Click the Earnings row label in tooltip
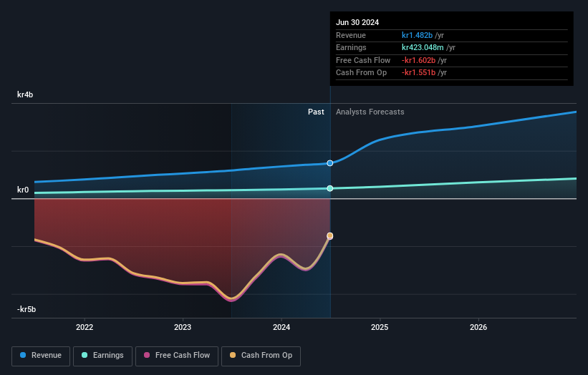The height and width of the screenshot is (375, 588). pyautogui.click(x=351, y=47)
